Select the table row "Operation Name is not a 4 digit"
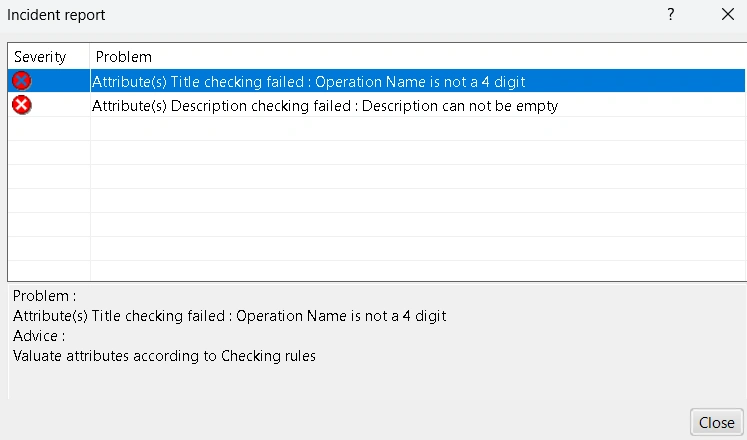Image resolution: width=747 pixels, height=440 pixels. (308, 81)
